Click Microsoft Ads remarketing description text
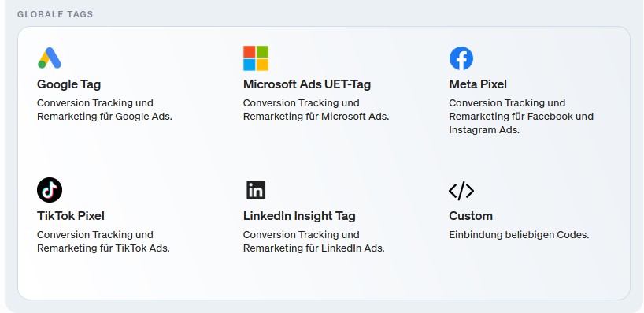Screen dimensions: 644x313 click(x=316, y=110)
